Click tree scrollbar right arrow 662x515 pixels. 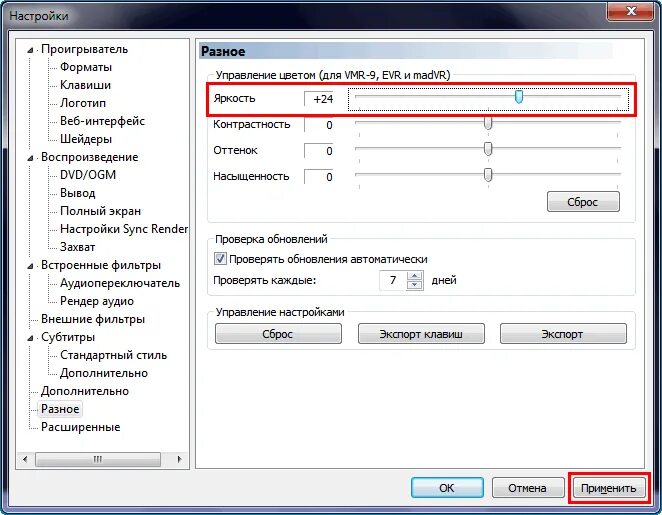click(x=180, y=459)
